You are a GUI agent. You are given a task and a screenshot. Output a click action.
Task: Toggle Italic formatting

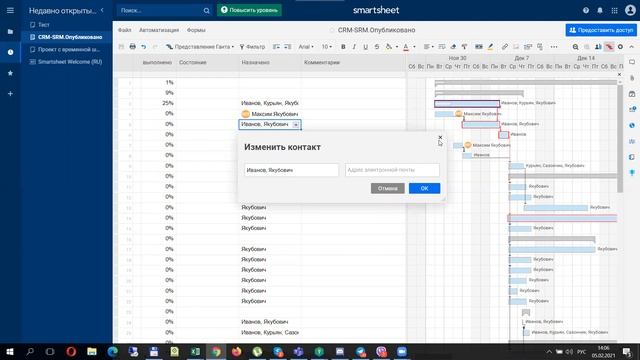[x=354, y=47]
